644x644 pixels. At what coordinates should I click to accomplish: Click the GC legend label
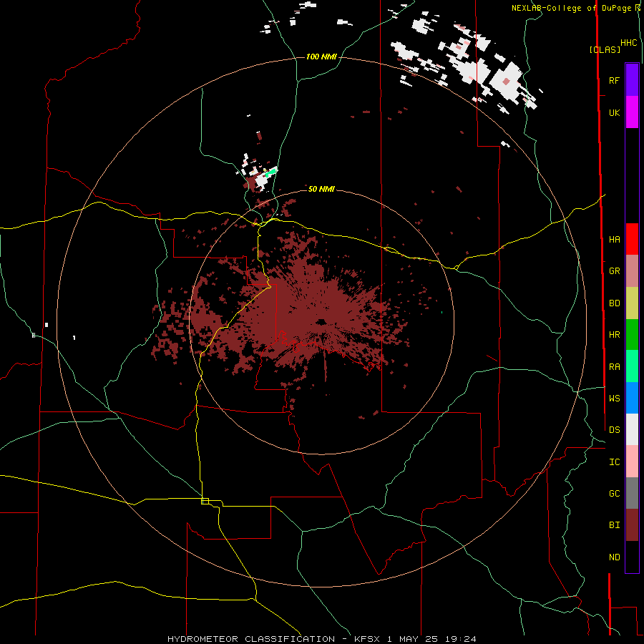[x=614, y=494]
